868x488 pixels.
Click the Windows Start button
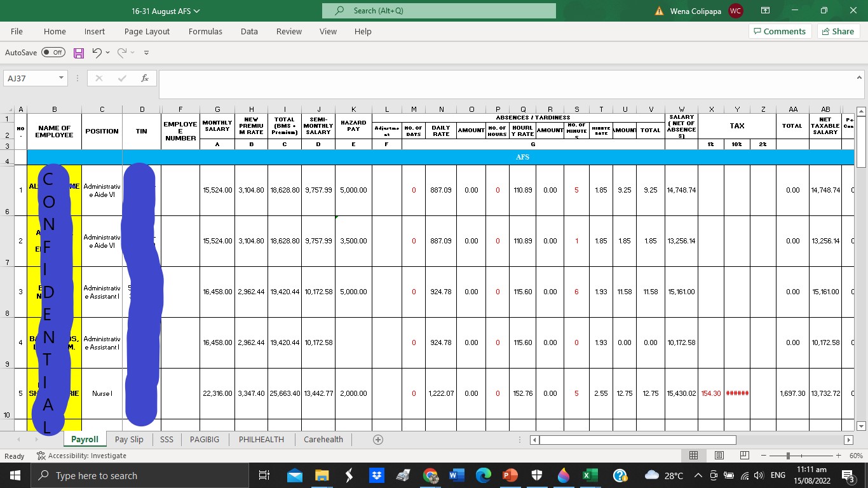pos(15,475)
